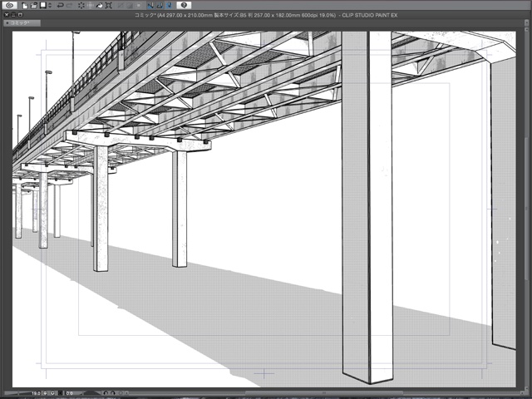Zoom in with the plus magnifier button
532x399 pixels.
click(x=52, y=393)
